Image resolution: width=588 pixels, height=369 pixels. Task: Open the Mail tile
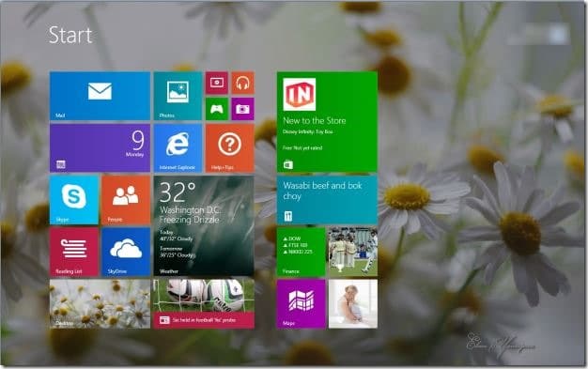coord(100,96)
